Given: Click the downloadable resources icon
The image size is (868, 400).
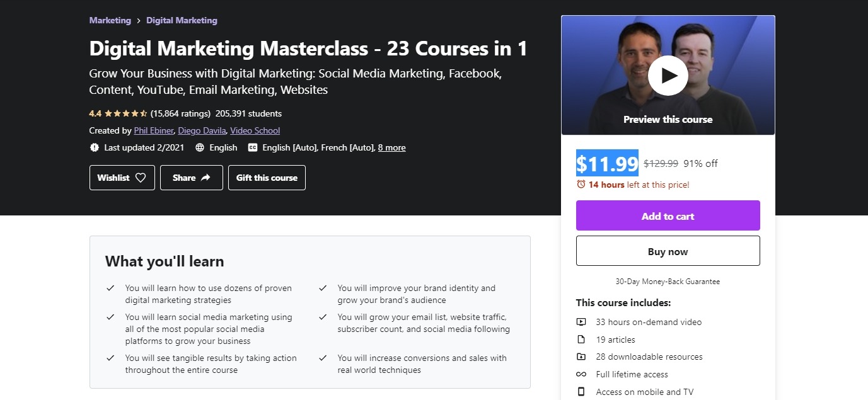Looking at the screenshot, I should (x=581, y=357).
